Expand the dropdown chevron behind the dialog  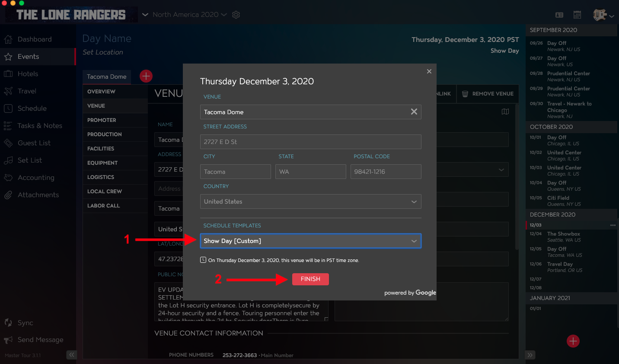501,169
